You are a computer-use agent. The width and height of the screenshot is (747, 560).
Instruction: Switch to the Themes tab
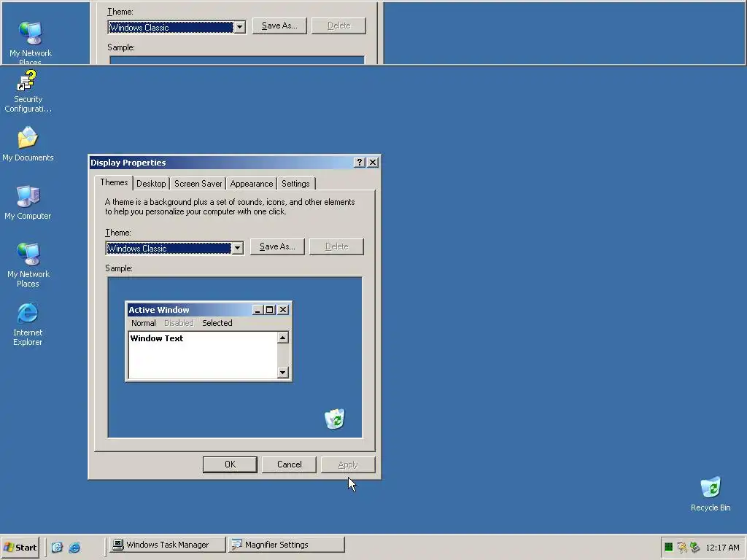(x=114, y=182)
